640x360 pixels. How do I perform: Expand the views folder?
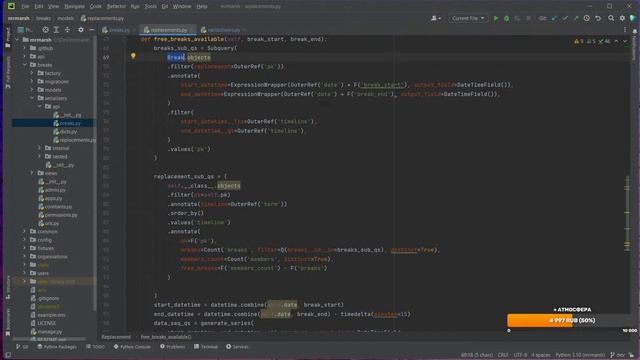pos(32,173)
